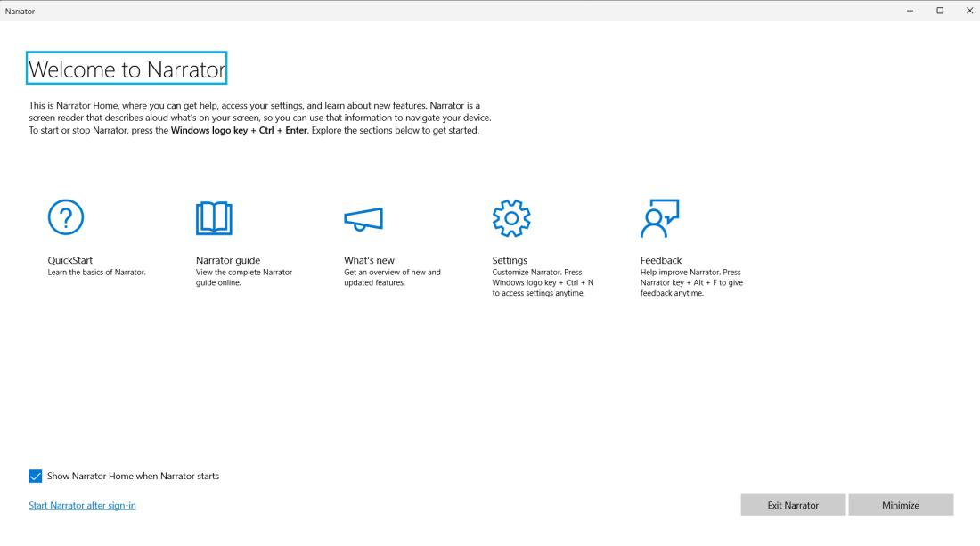Screen dimensions: 980x546
Task: Click the Narrator guide label
Action: (x=228, y=260)
